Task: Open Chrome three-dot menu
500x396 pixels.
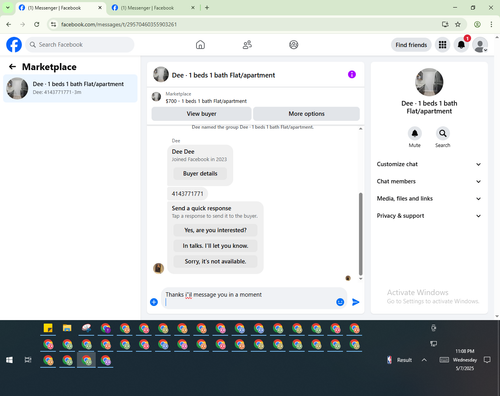Action: click(x=491, y=24)
